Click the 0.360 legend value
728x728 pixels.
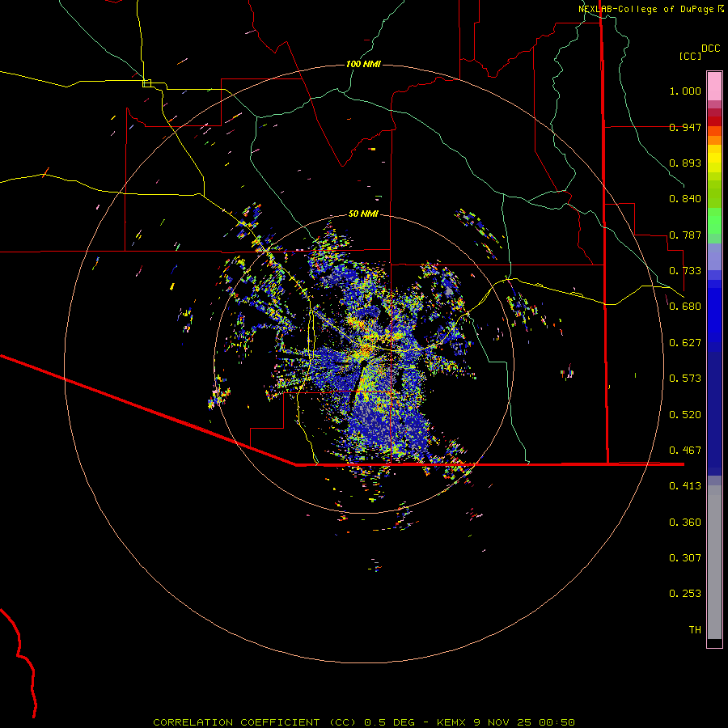click(685, 523)
